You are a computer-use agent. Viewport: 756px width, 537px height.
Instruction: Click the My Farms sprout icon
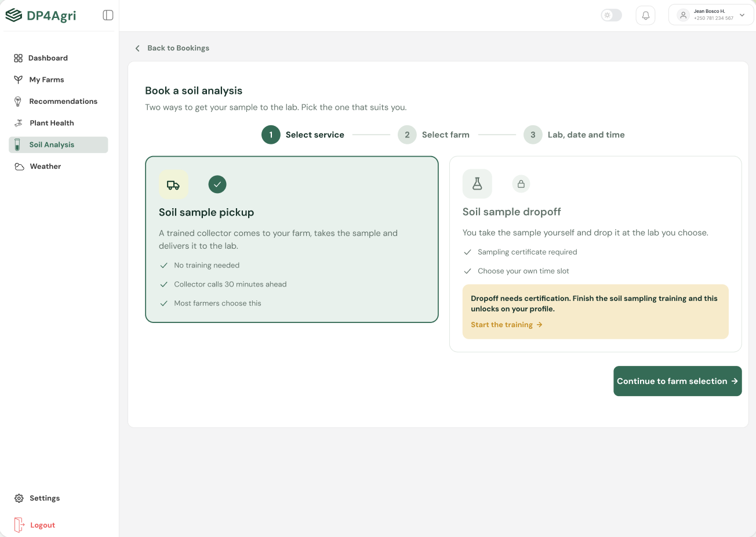(x=18, y=79)
